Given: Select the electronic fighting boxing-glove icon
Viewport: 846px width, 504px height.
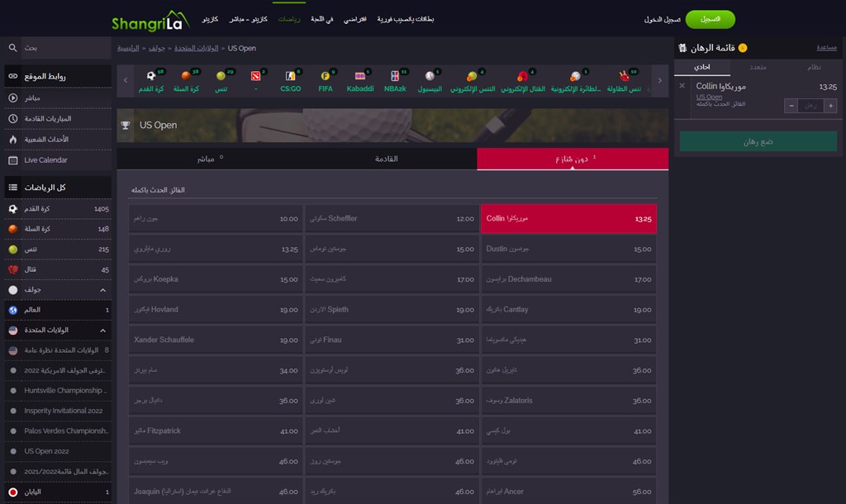Looking at the screenshot, I should (522, 76).
